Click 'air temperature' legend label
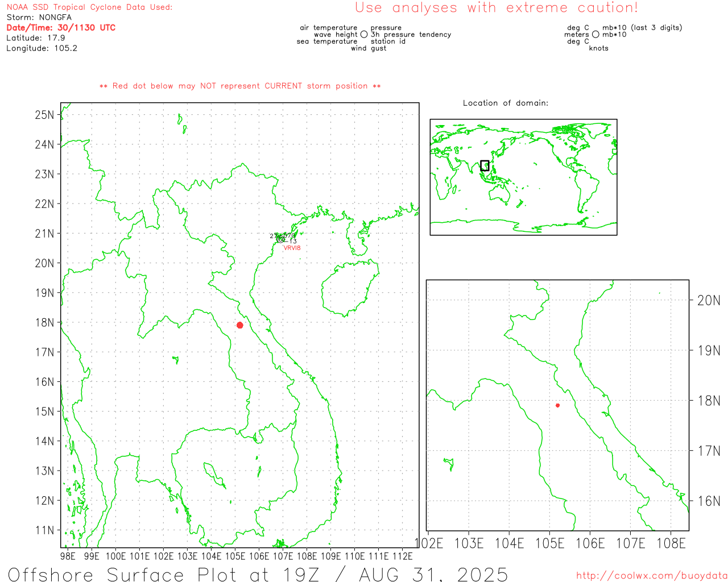Image resolution: width=728 pixels, height=582 pixels. 329,28
